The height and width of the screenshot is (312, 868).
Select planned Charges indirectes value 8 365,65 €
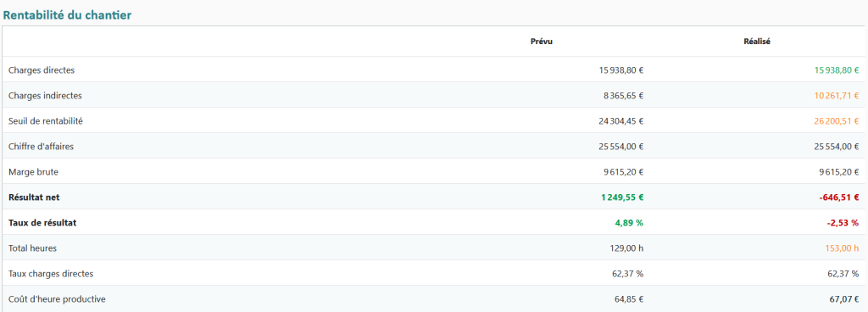coord(623,96)
